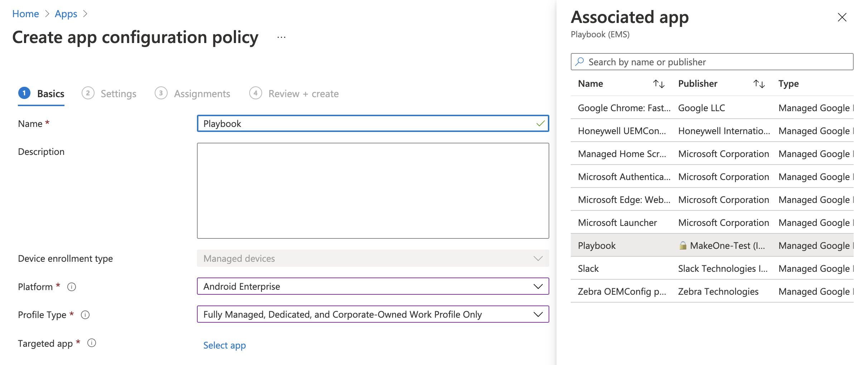Go to the Settings step
This screenshot has width=868, height=365.
[x=109, y=94]
